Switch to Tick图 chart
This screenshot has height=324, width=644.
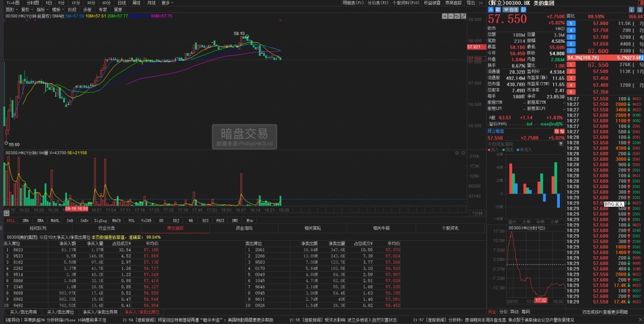[13, 3]
